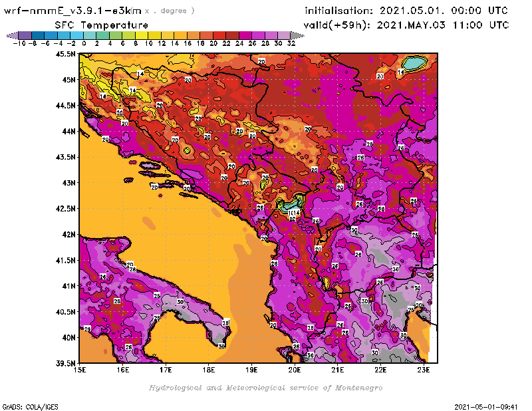Click the SFC Temperature heading

(x=102, y=25)
